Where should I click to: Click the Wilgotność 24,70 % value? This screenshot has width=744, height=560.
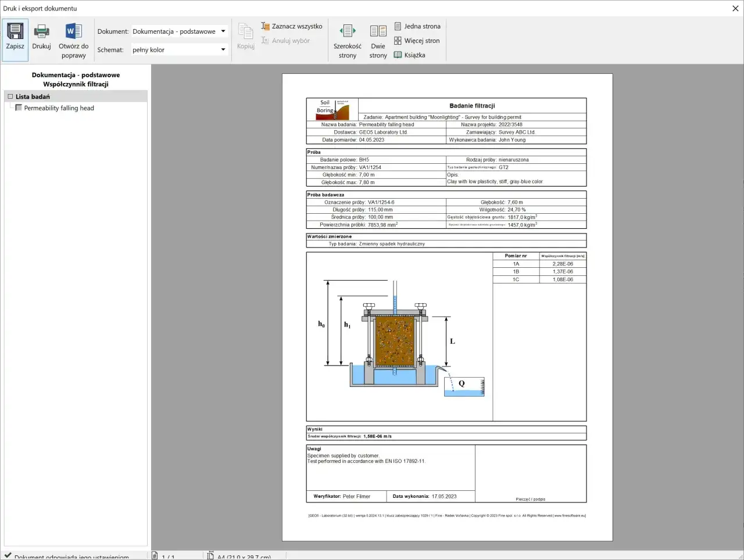pyautogui.click(x=516, y=210)
